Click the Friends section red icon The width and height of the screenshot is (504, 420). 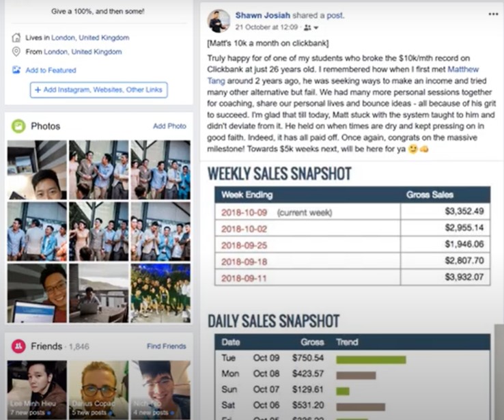[18, 346]
